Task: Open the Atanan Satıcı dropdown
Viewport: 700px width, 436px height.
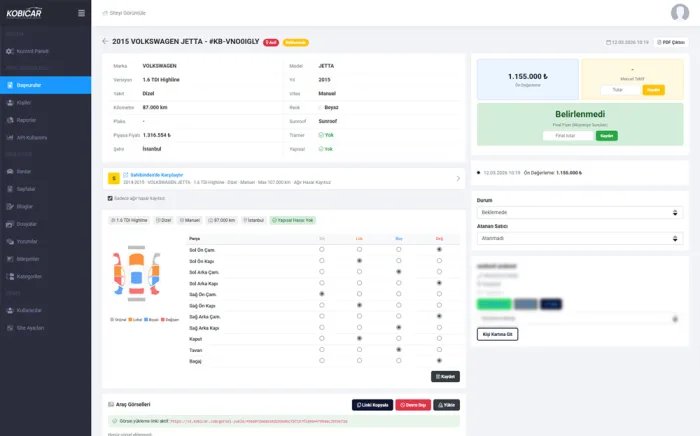Action: [579, 238]
